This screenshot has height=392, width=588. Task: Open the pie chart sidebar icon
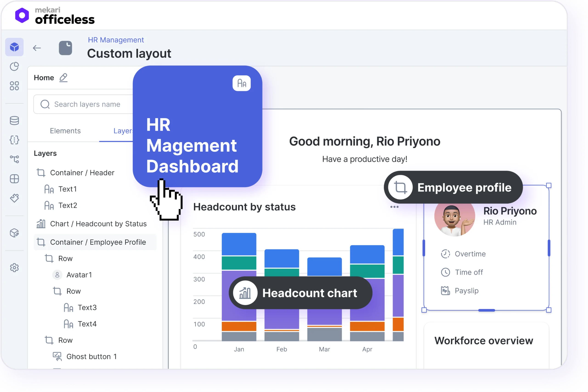coord(14,67)
